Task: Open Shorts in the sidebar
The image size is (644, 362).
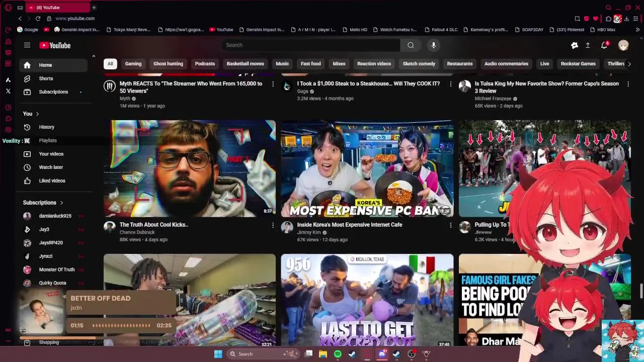Action: coord(53,78)
